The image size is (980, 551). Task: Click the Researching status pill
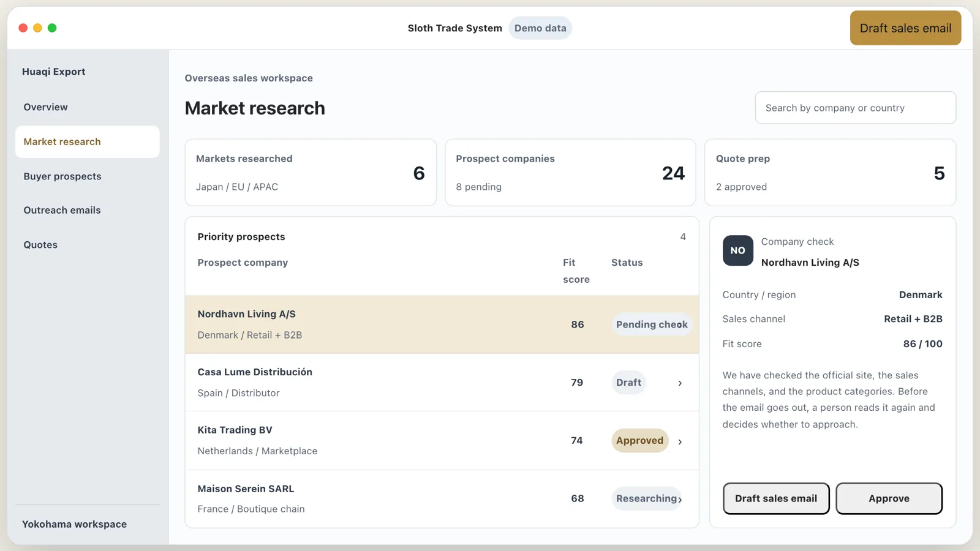646,498
